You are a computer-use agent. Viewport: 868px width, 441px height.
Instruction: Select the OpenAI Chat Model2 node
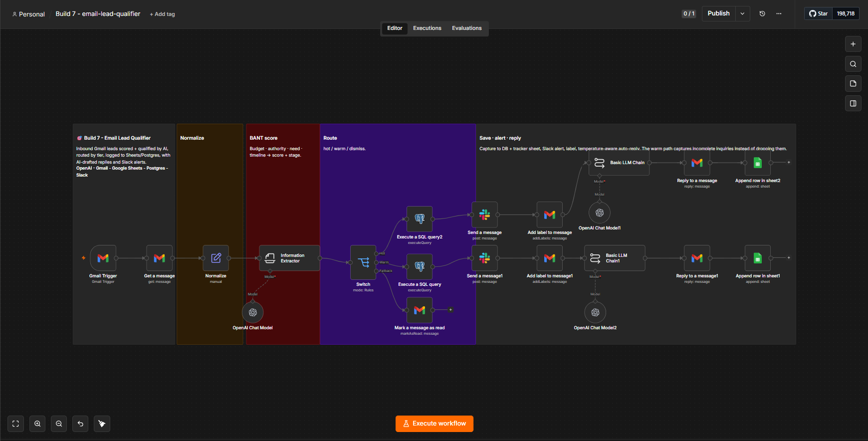pyautogui.click(x=595, y=312)
